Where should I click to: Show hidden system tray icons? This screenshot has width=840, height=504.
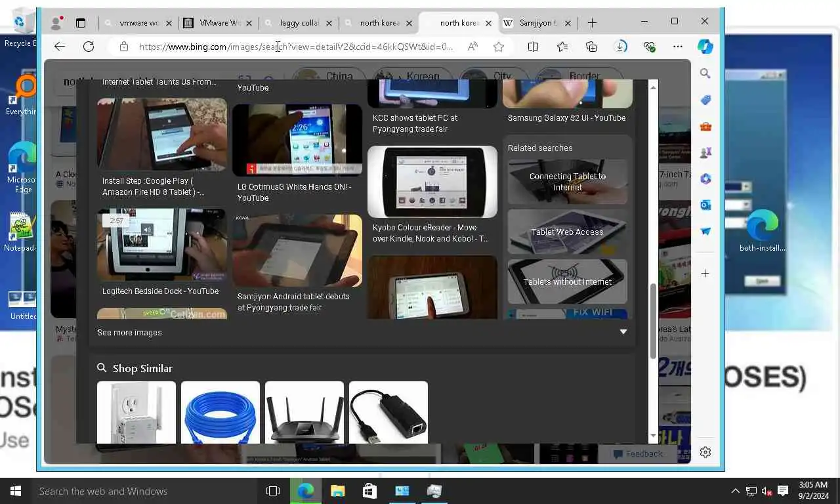click(735, 491)
